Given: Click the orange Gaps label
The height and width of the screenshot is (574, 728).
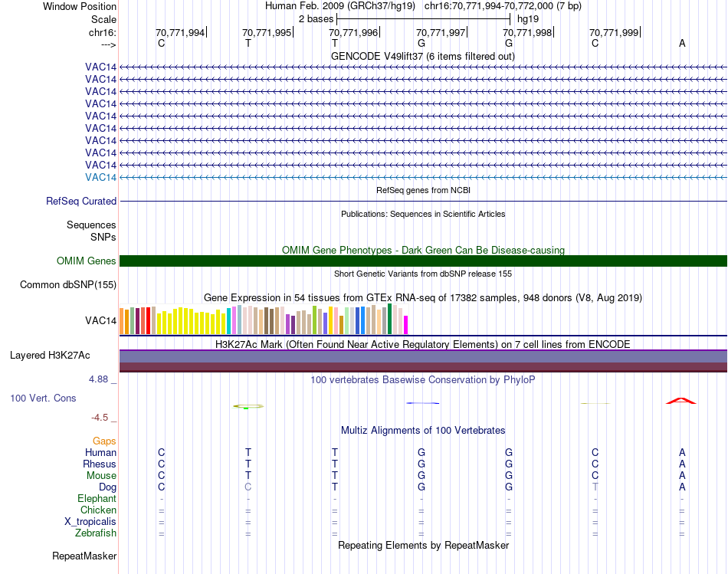Looking at the screenshot, I should [104, 441].
